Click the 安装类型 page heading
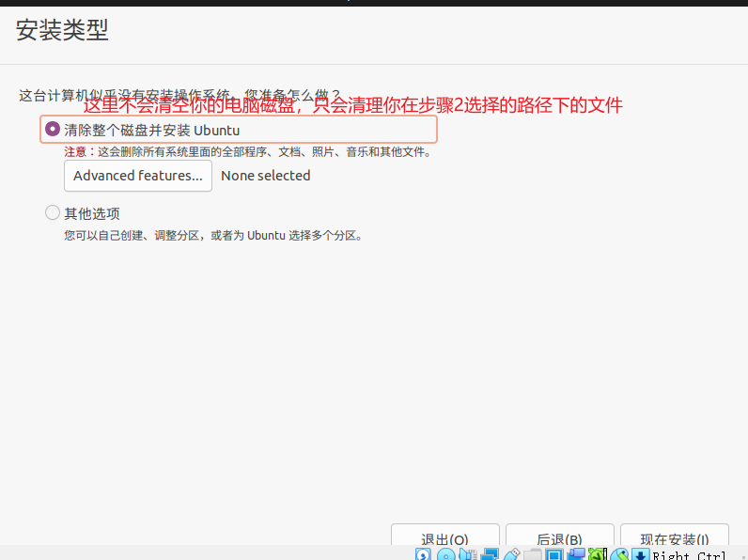 [63, 30]
